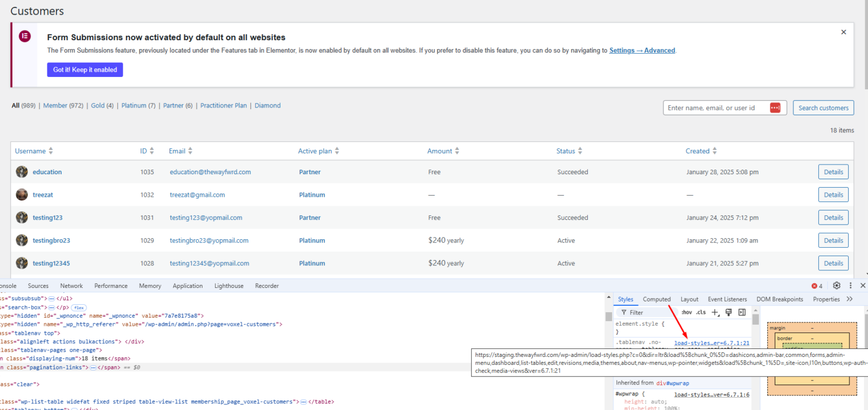This screenshot has height=410, width=868.
Task: Open rendering emulation paintbrush icon
Action: [x=729, y=312]
